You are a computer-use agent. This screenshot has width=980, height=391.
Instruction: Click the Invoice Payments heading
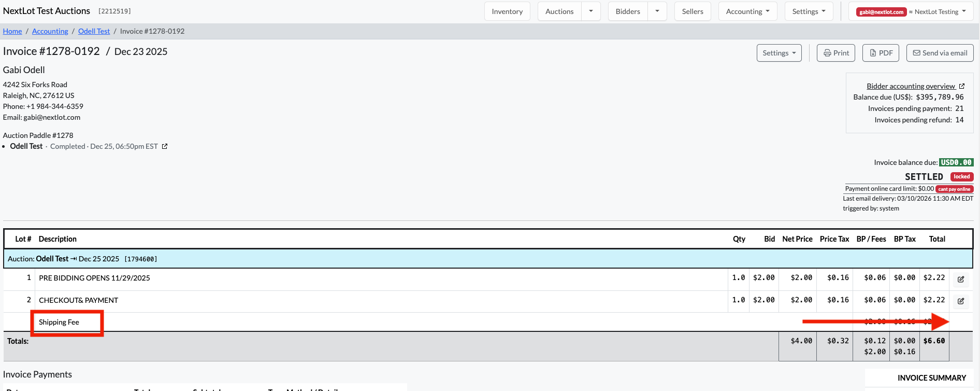point(37,374)
